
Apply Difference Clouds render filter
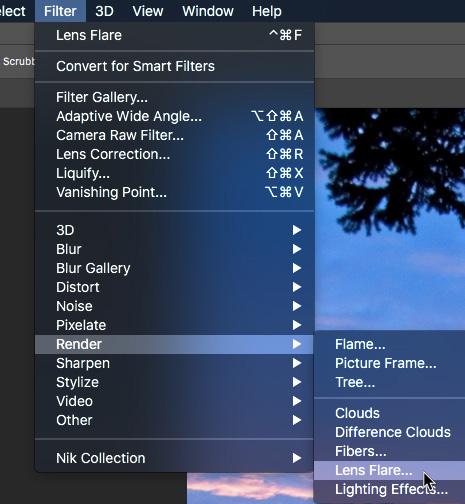point(389,432)
